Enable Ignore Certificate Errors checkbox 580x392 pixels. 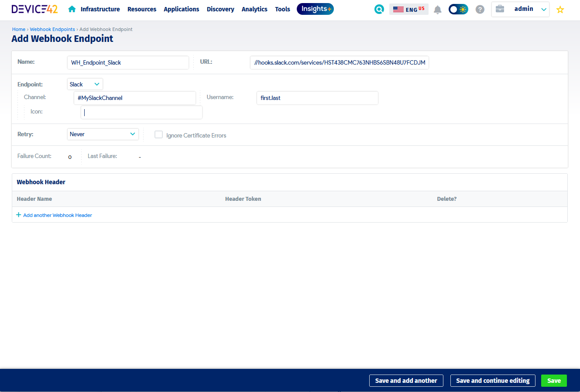click(x=159, y=135)
